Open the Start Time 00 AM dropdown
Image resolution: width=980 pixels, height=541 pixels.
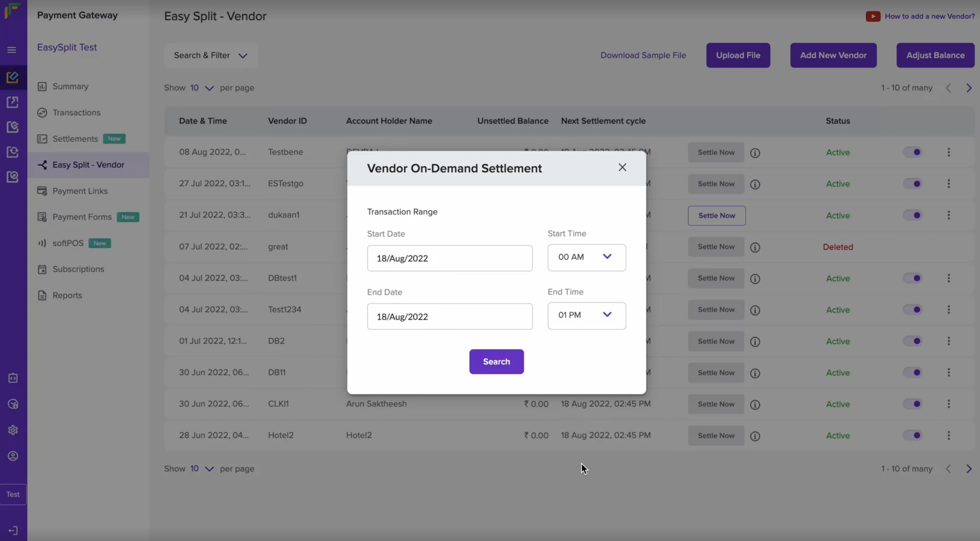coord(586,257)
